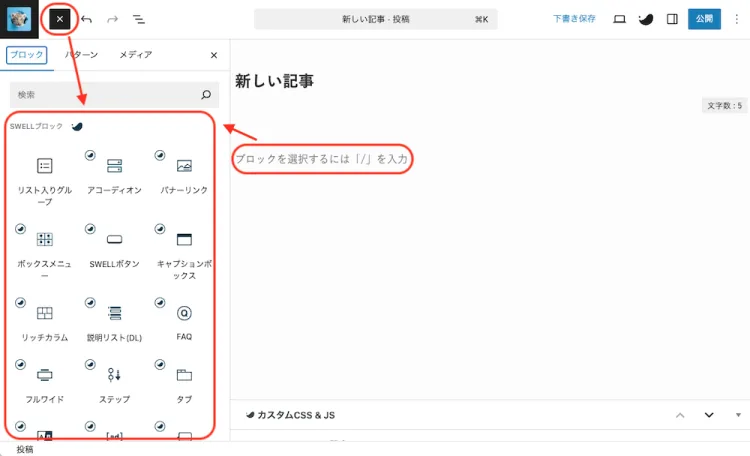
Task: Undo the last change
Action: point(87,19)
